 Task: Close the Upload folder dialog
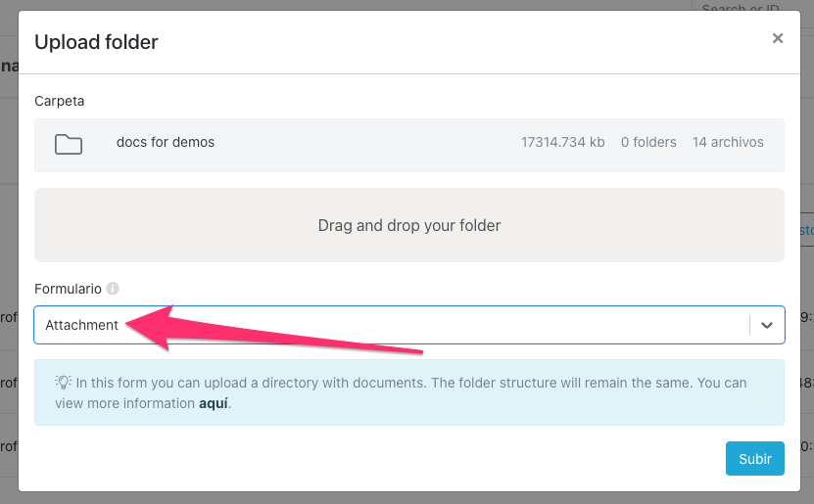point(778,39)
